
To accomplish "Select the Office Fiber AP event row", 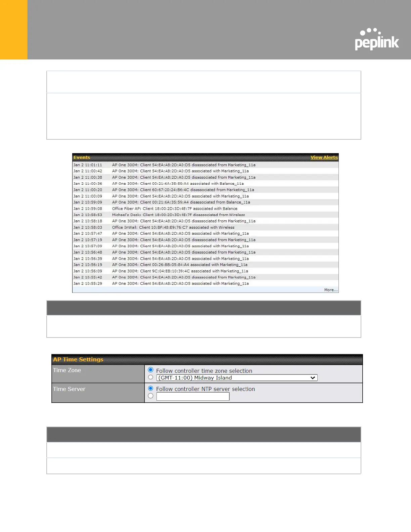I will pyautogui.click(x=205, y=209).
